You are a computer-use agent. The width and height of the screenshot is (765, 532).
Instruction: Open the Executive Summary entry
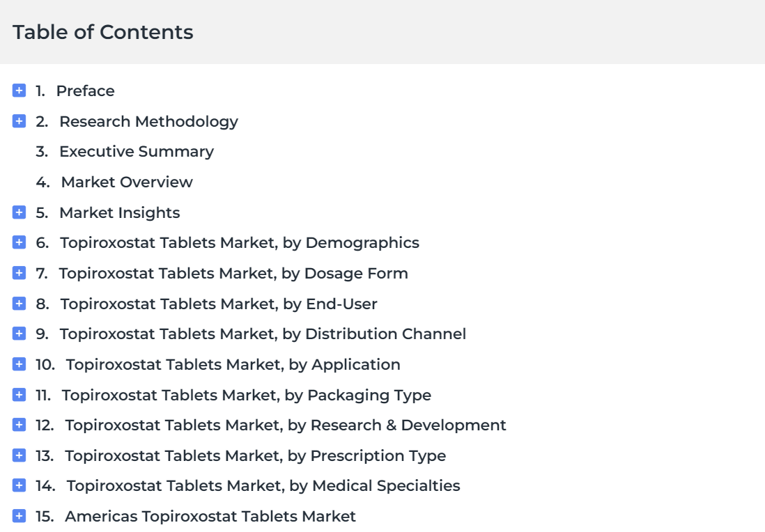[137, 152]
